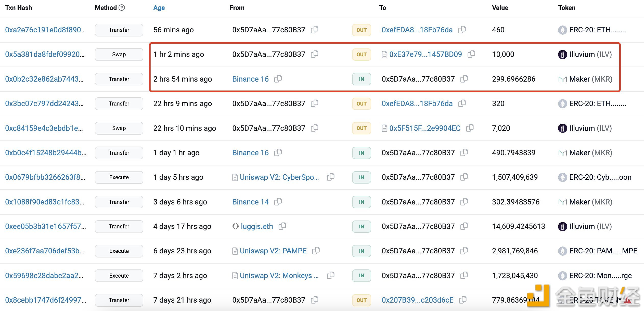The width and height of the screenshot is (644, 311).
Task: Copy To address in 4 days 17 hrs row
Action: click(464, 226)
